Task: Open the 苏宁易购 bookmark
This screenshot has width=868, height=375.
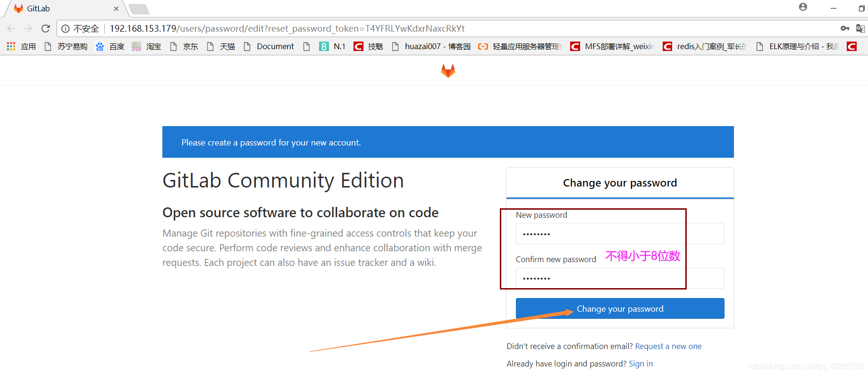Action: point(66,46)
